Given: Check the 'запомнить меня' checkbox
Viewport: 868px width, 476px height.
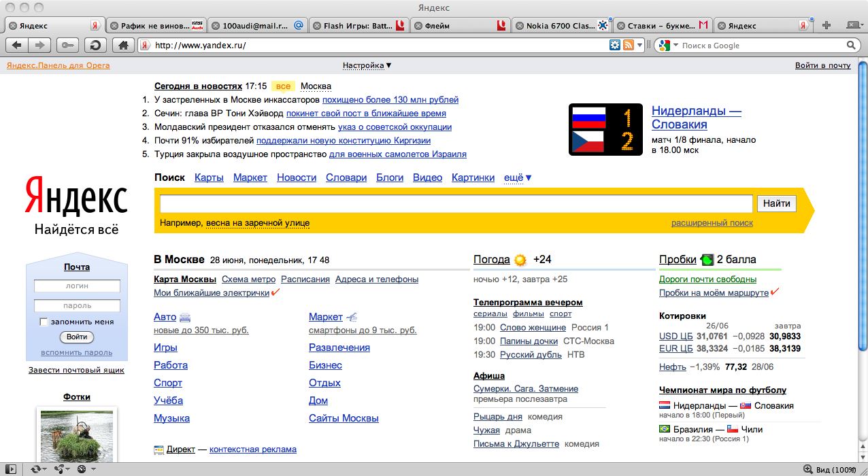Looking at the screenshot, I should (44, 322).
